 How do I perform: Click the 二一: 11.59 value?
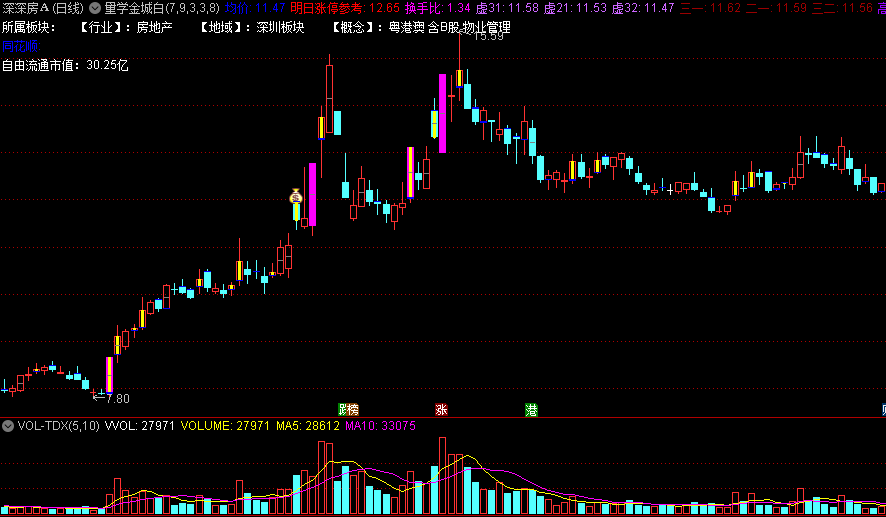tap(776, 8)
